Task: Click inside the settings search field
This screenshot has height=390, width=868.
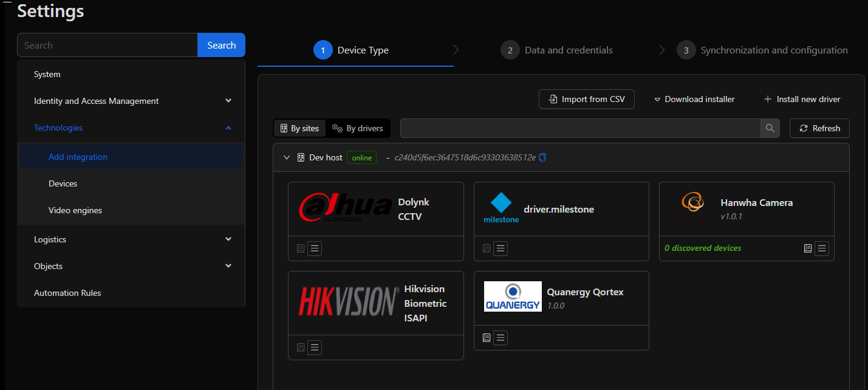Action: pyautogui.click(x=107, y=44)
